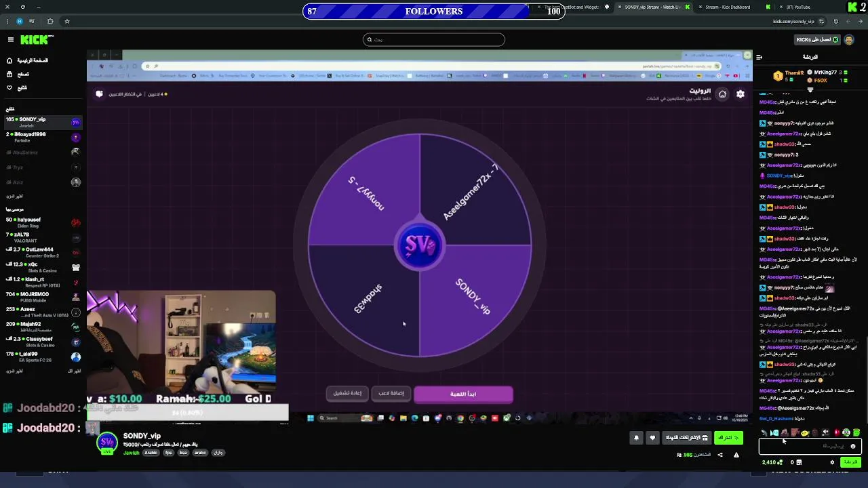Open the chat shop icon
Image resolution: width=868 pixels, height=488 pixels.
(799, 462)
